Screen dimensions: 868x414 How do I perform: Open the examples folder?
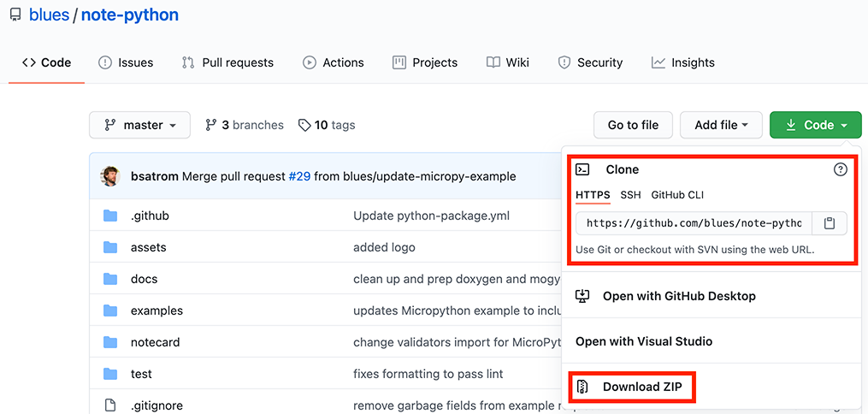click(156, 310)
